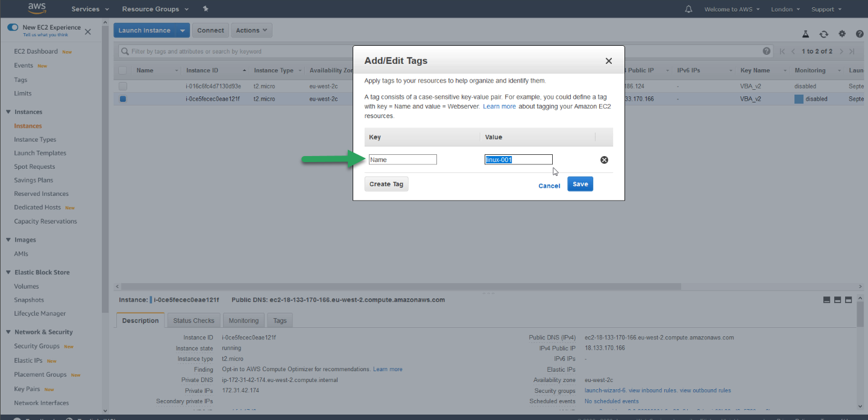Open the launch-wizard-6 security group link
Viewport: 868px width, 420px height.
[605, 390]
